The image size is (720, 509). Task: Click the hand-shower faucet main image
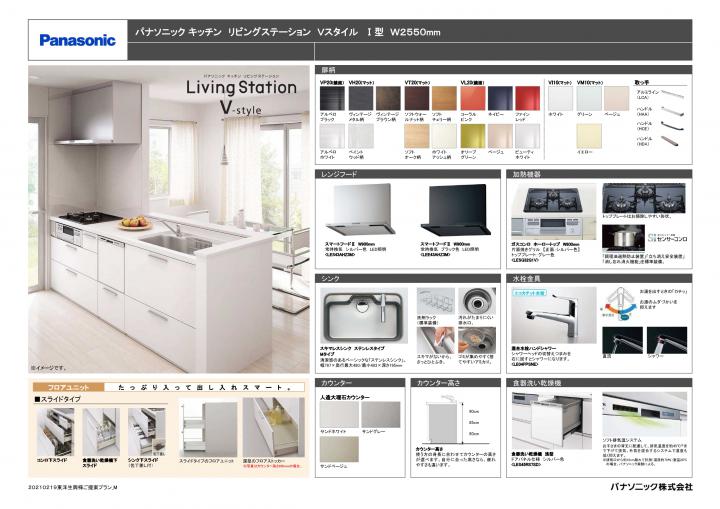554,316
